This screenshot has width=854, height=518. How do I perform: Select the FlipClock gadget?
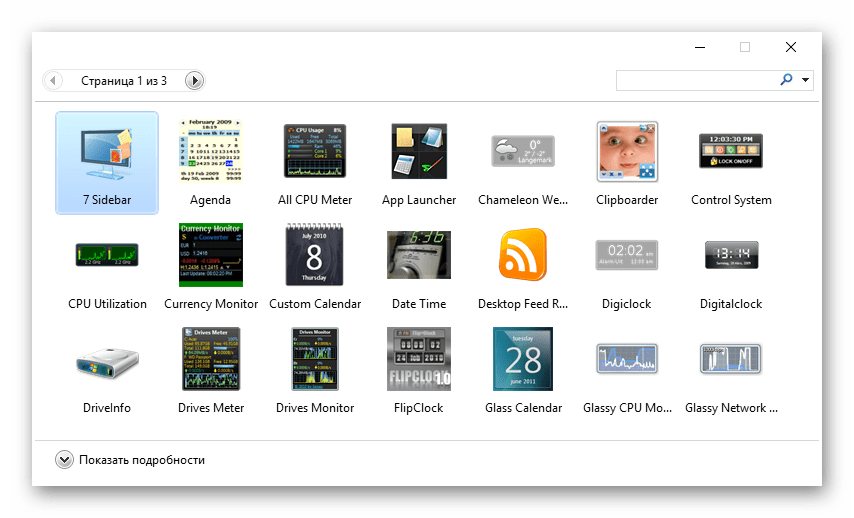pos(419,360)
